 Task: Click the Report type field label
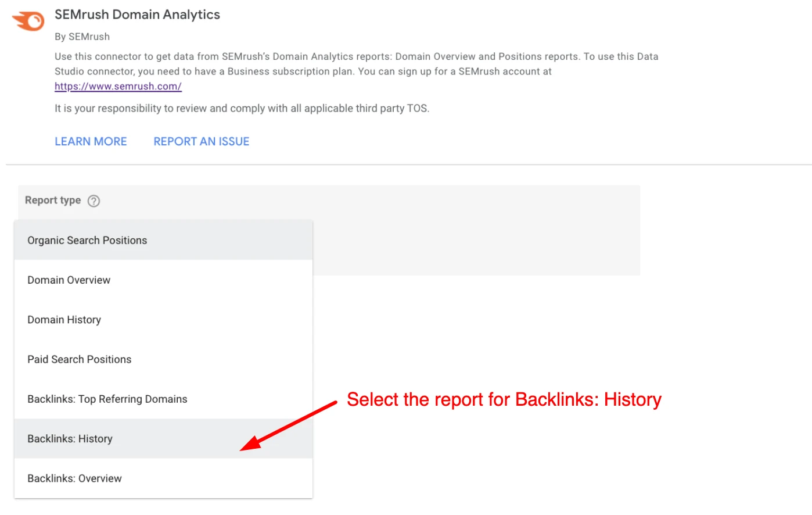tap(53, 201)
